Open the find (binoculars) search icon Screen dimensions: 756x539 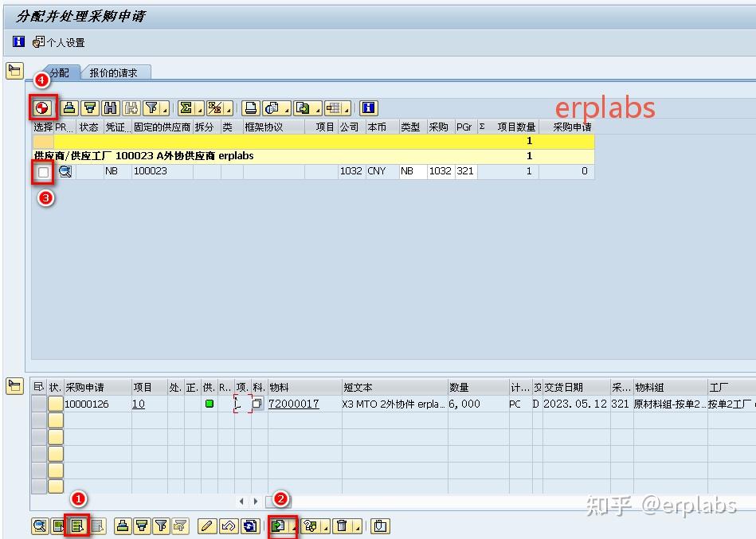click(111, 107)
